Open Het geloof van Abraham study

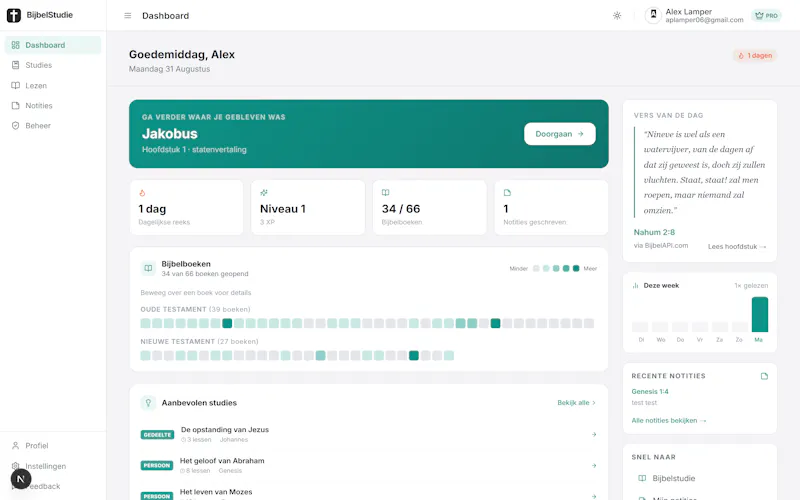pyautogui.click(x=368, y=465)
